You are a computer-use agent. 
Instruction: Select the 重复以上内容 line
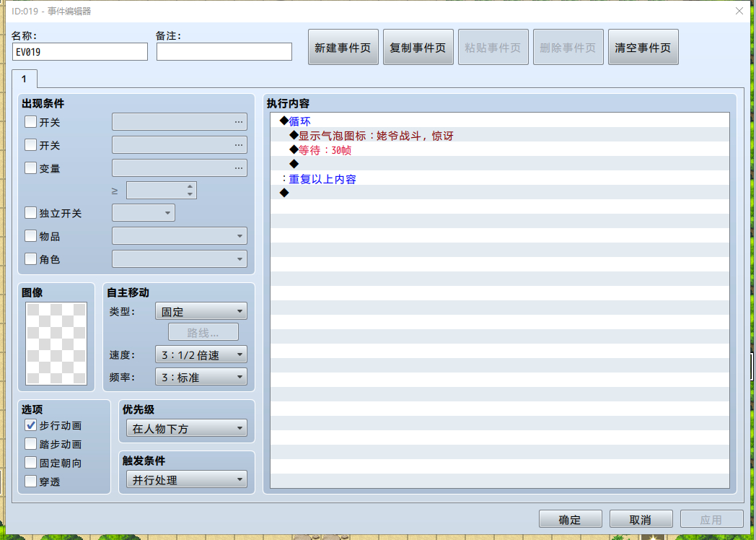click(x=499, y=178)
